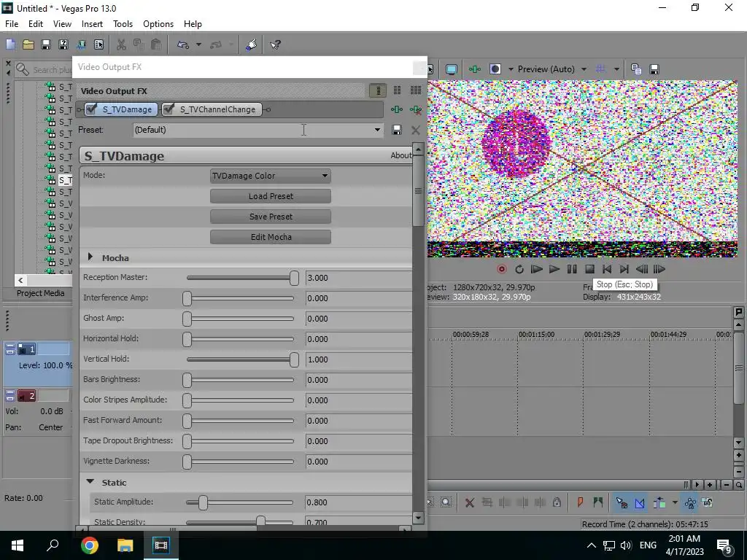This screenshot has height=560, width=747.
Task: Select two-column parameter layout button
Action: point(397,90)
